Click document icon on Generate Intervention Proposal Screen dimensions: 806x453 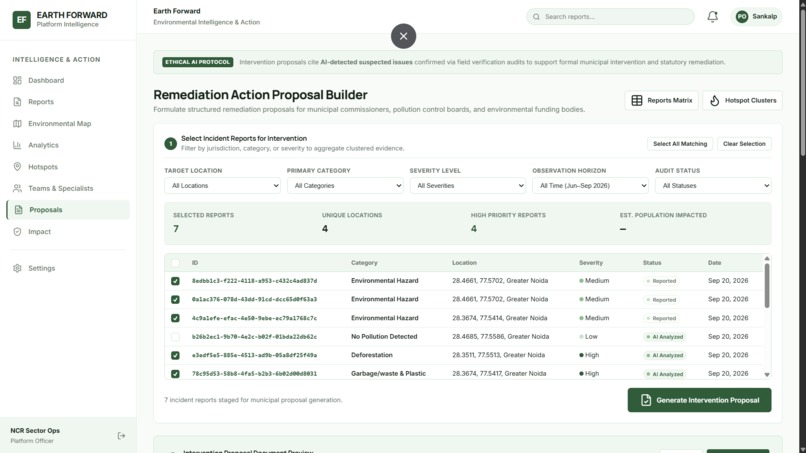[x=646, y=400]
